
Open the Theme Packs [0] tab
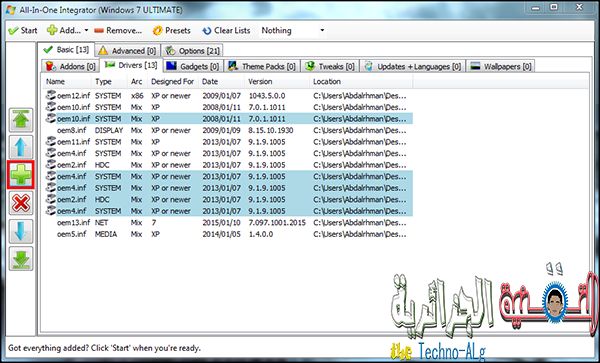[x=262, y=67]
